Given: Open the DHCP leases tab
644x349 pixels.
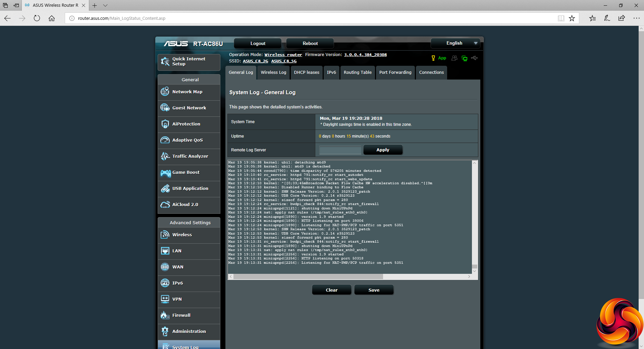Looking at the screenshot, I should point(307,72).
